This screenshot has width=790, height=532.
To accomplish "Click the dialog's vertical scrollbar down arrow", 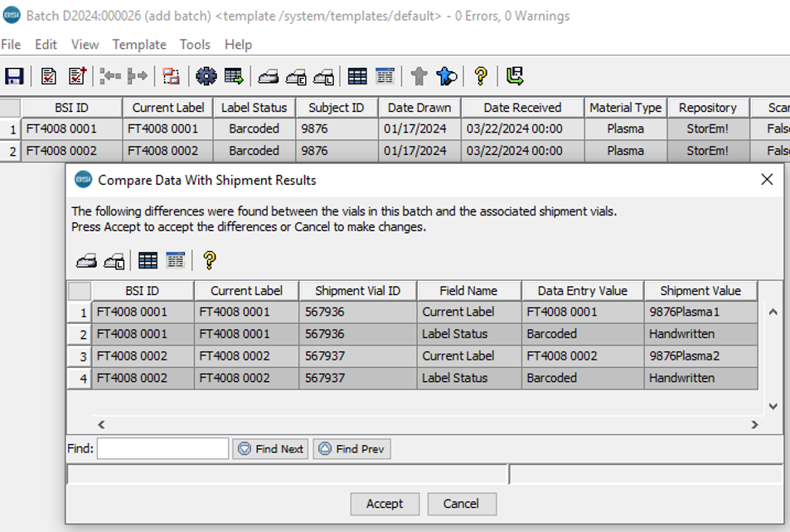I will (773, 407).
